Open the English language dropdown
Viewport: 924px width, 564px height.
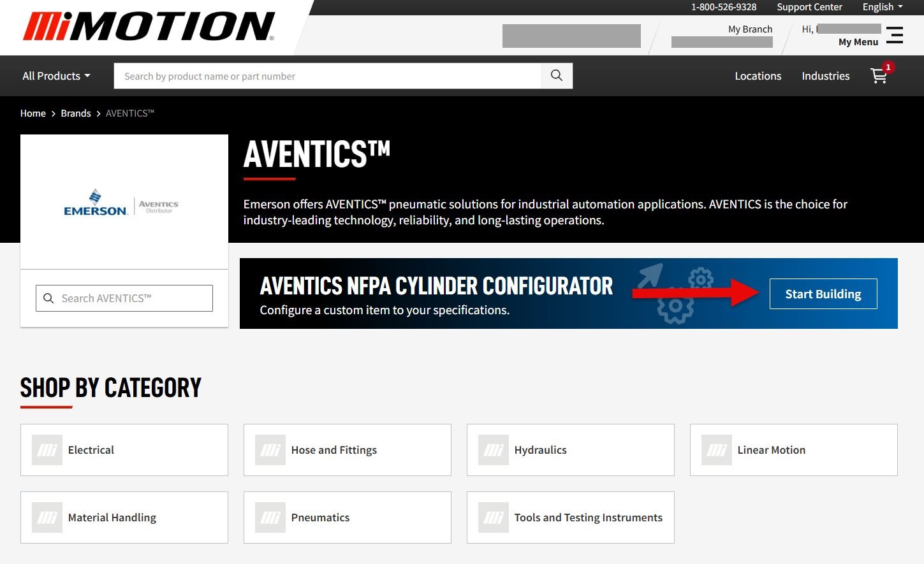pyautogui.click(x=882, y=7)
